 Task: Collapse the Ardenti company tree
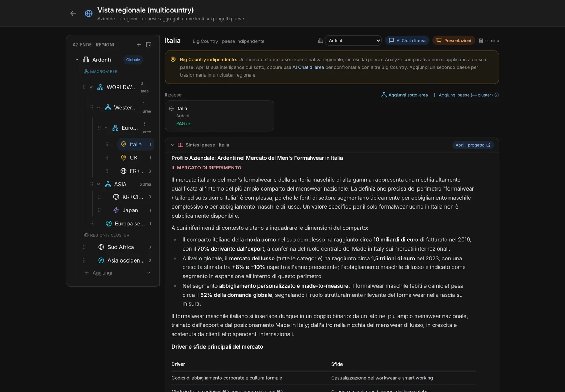click(77, 60)
